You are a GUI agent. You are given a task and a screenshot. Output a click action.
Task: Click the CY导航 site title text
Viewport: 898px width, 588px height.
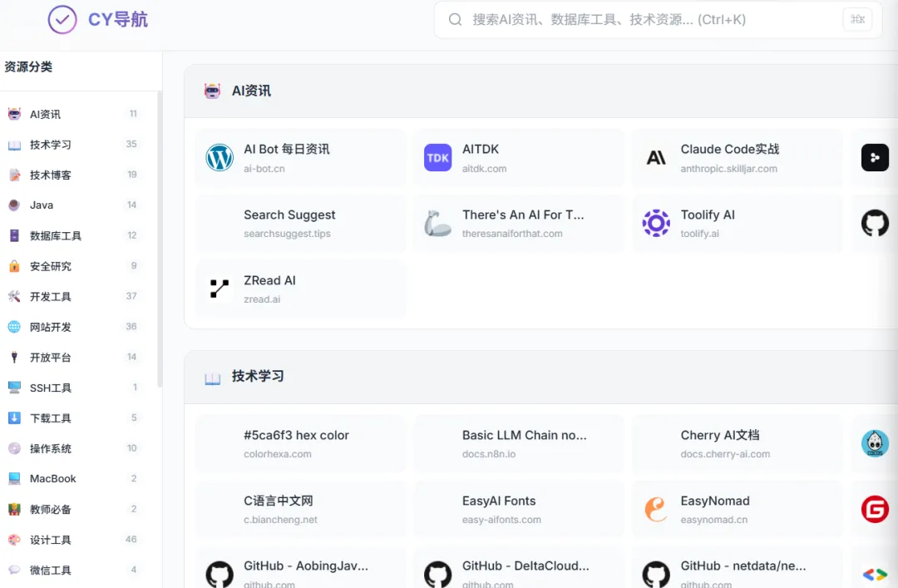(118, 19)
